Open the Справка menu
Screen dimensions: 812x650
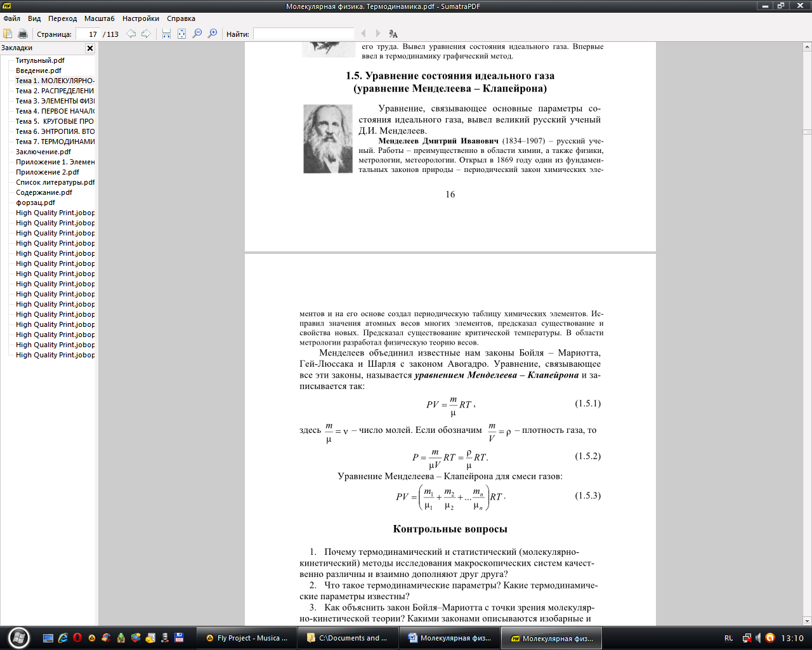(x=181, y=18)
